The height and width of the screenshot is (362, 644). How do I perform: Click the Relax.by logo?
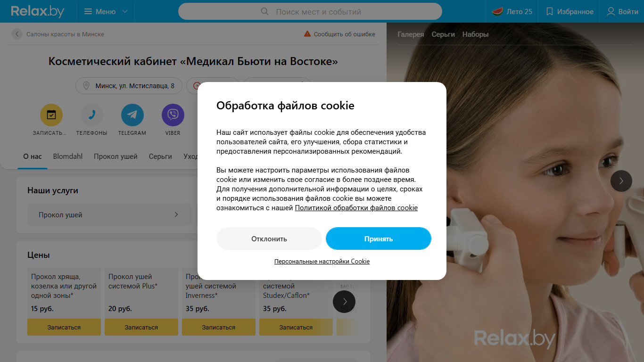[x=38, y=11]
